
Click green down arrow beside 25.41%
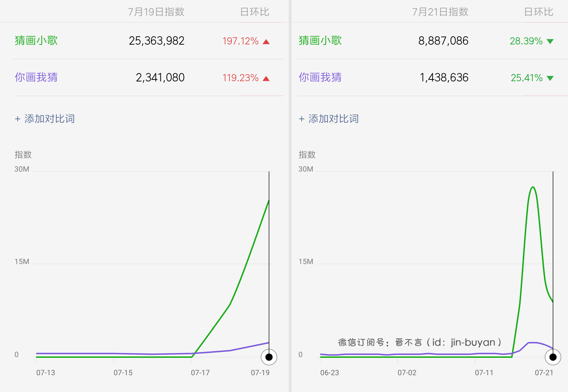point(550,78)
